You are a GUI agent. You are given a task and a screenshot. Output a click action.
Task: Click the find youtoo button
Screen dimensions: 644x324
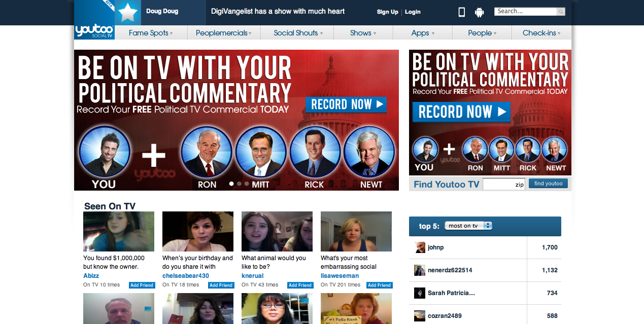548,184
